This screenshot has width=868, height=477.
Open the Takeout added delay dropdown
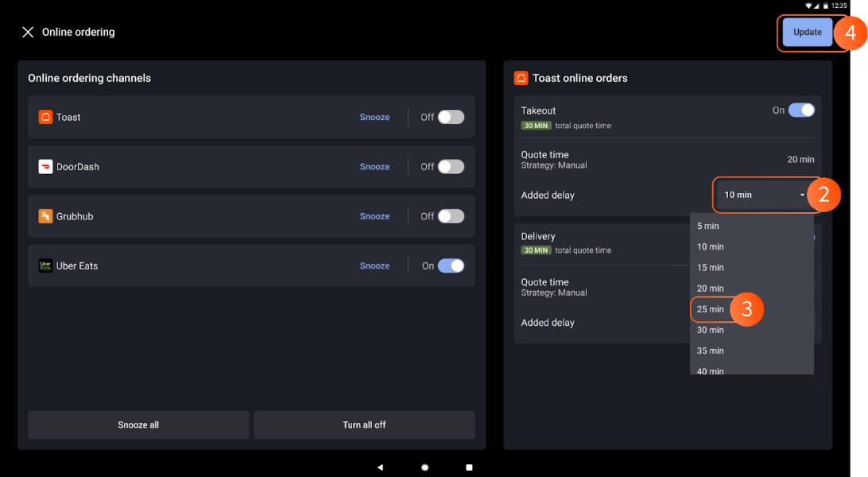pos(764,195)
